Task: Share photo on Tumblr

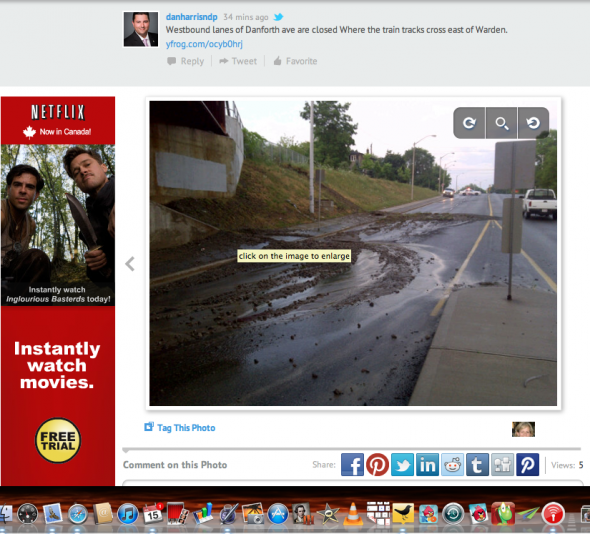Action: coord(477,465)
